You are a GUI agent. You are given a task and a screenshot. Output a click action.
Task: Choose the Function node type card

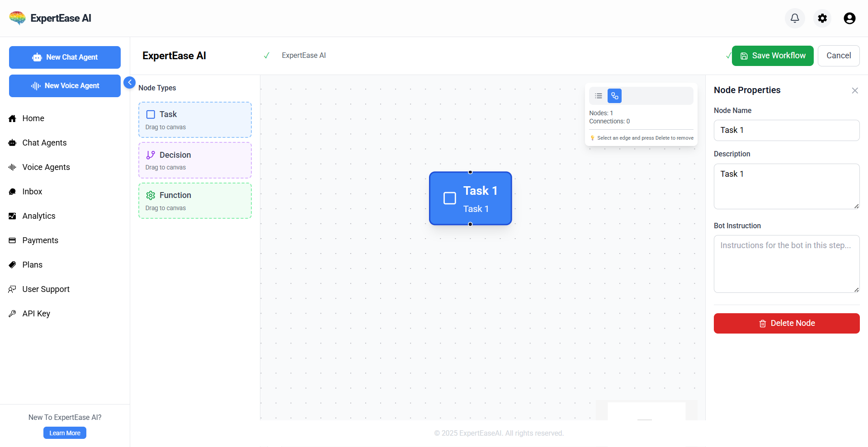[195, 201]
